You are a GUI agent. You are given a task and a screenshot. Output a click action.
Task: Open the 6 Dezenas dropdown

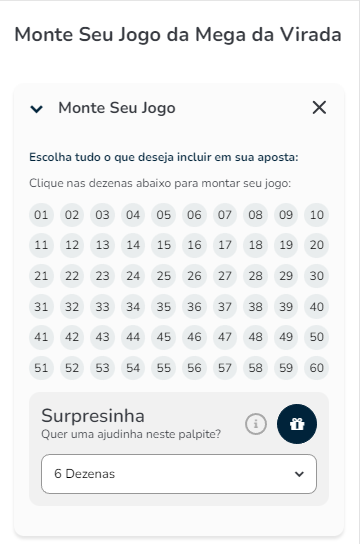click(x=179, y=474)
